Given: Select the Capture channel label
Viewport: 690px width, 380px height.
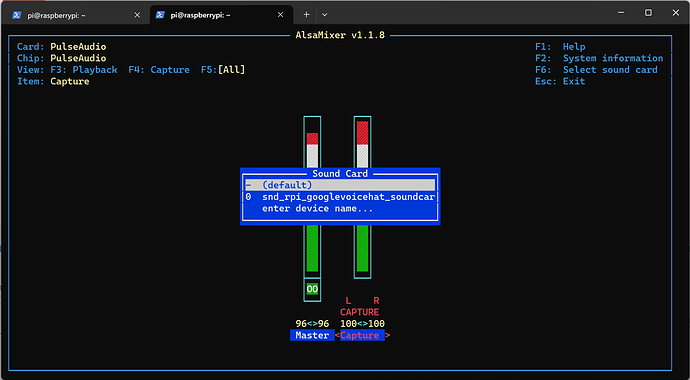Looking at the screenshot, I should [x=362, y=335].
